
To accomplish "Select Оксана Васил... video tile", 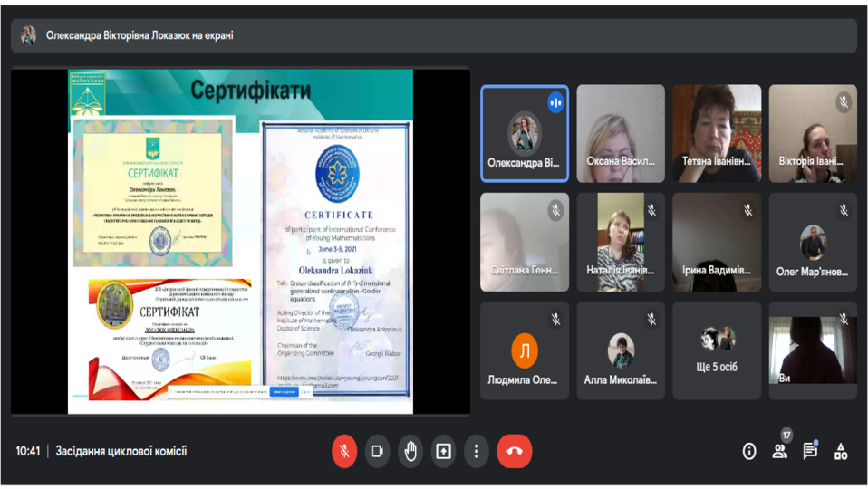I will pos(621,133).
